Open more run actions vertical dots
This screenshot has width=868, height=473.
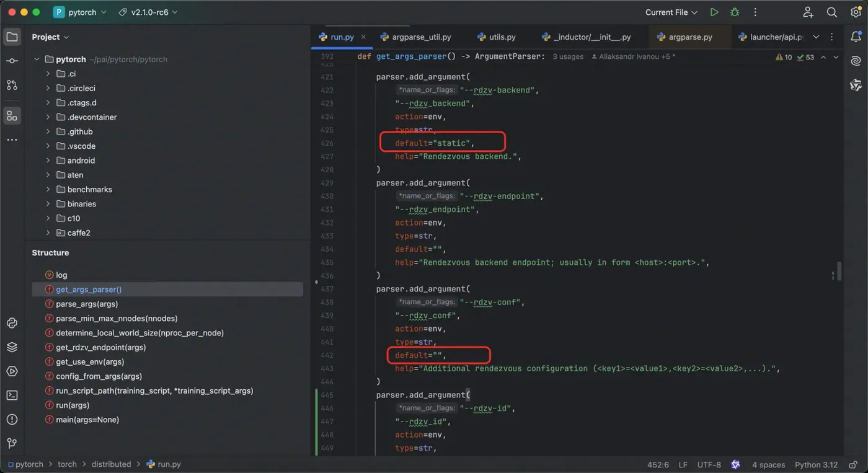(755, 12)
